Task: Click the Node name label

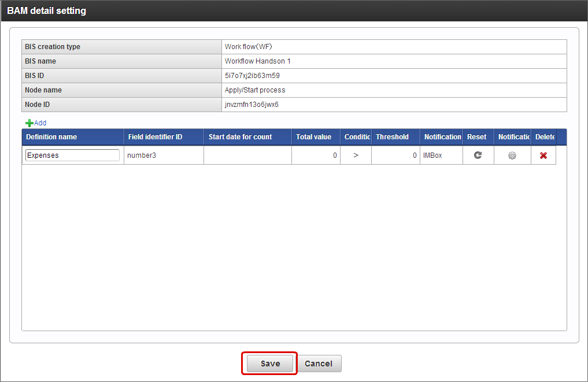Action: 43,90
